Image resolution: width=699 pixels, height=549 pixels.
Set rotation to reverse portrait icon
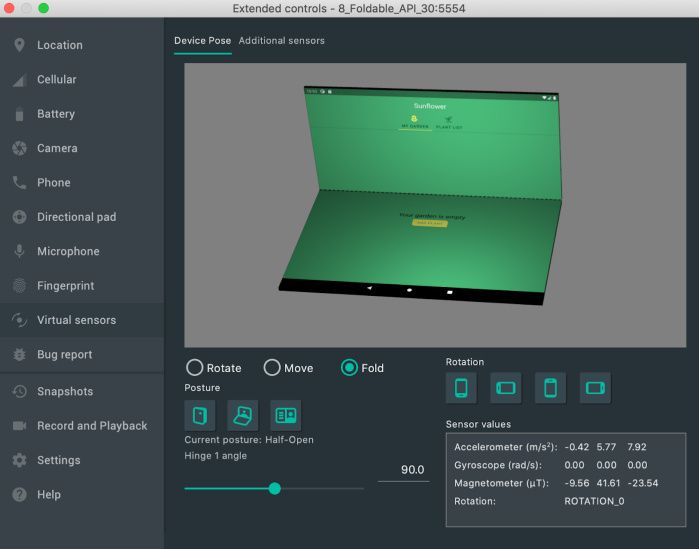click(x=551, y=388)
